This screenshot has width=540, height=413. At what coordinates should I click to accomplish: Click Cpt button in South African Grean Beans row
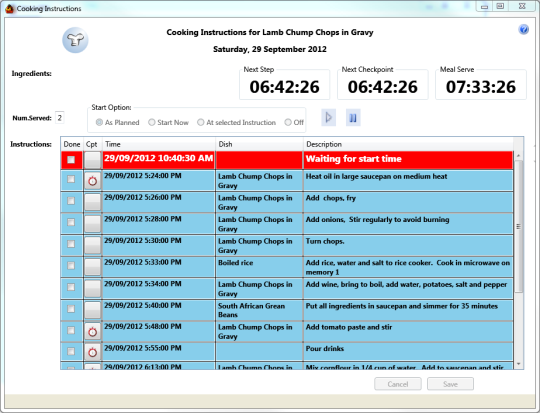pos(93,310)
